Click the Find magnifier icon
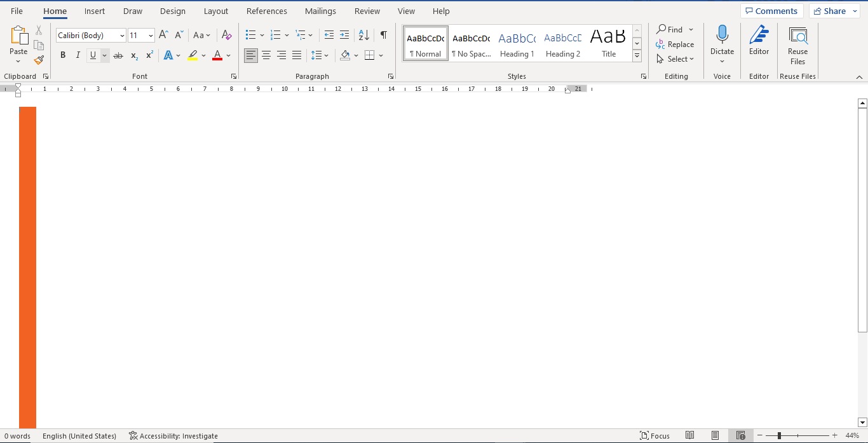 click(661, 29)
